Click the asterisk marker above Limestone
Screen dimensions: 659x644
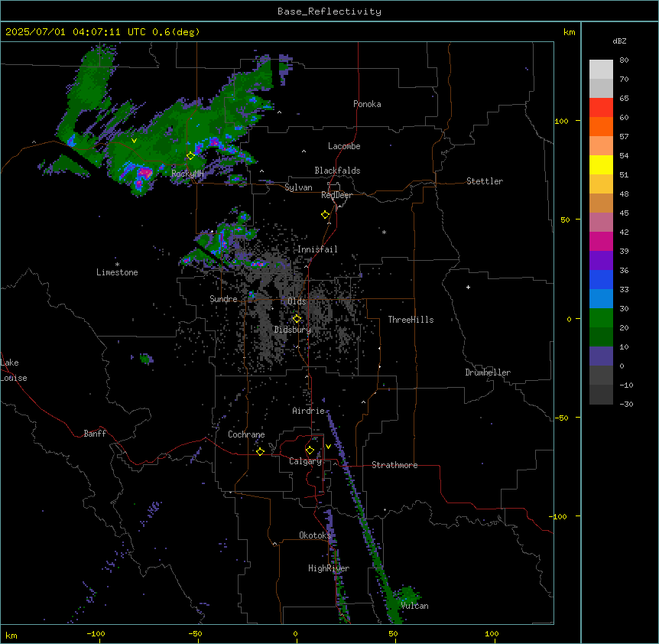click(x=117, y=265)
